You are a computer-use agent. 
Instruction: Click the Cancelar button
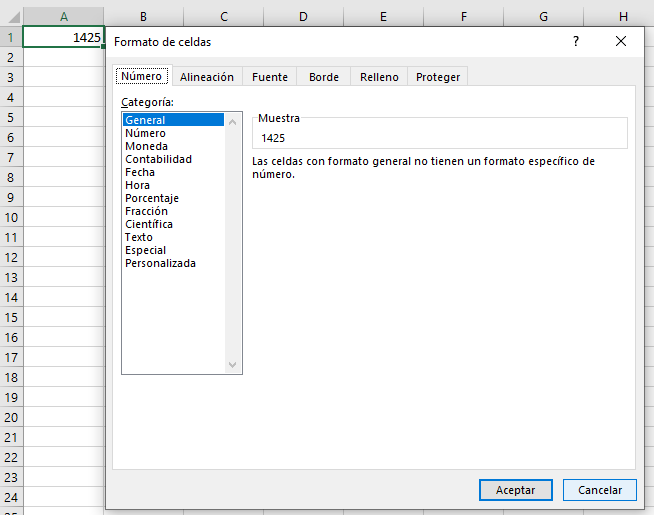599,490
